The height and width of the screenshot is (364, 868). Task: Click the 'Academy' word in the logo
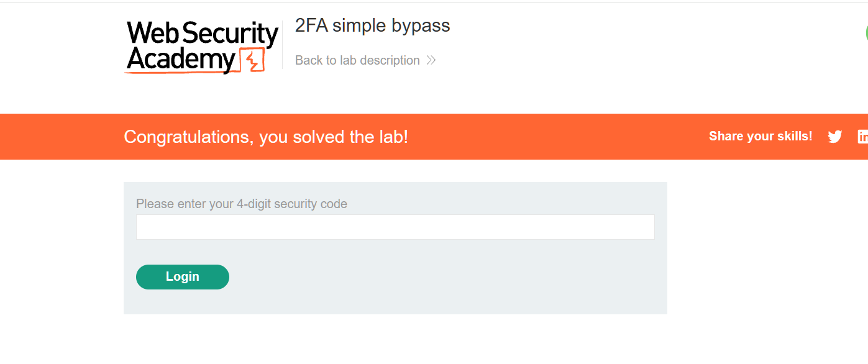180,60
